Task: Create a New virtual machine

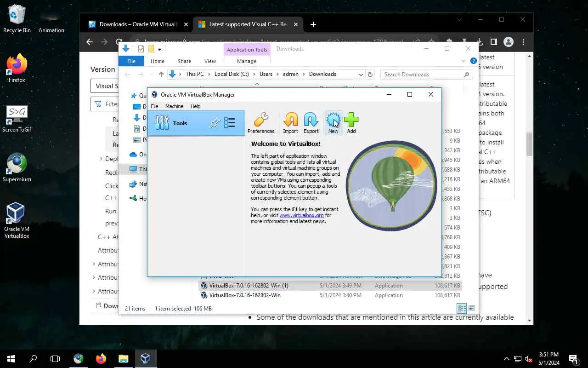Action: (x=333, y=123)
